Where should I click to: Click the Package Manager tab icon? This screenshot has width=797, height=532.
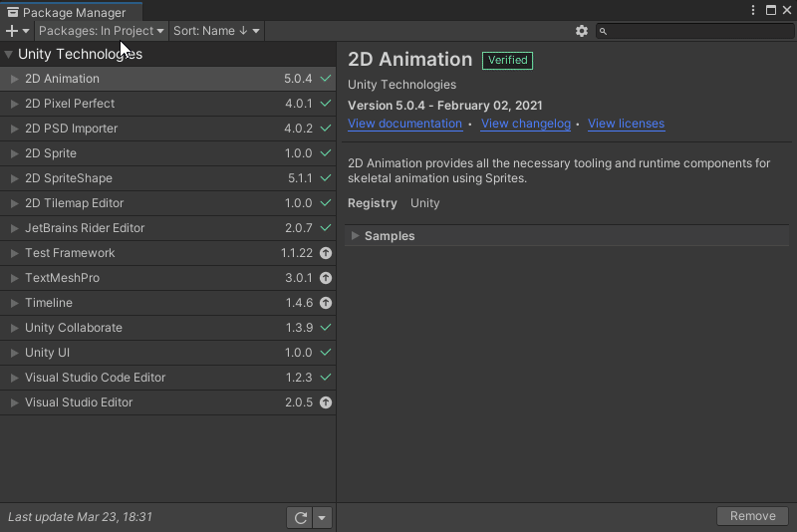[x=13, y=12]
